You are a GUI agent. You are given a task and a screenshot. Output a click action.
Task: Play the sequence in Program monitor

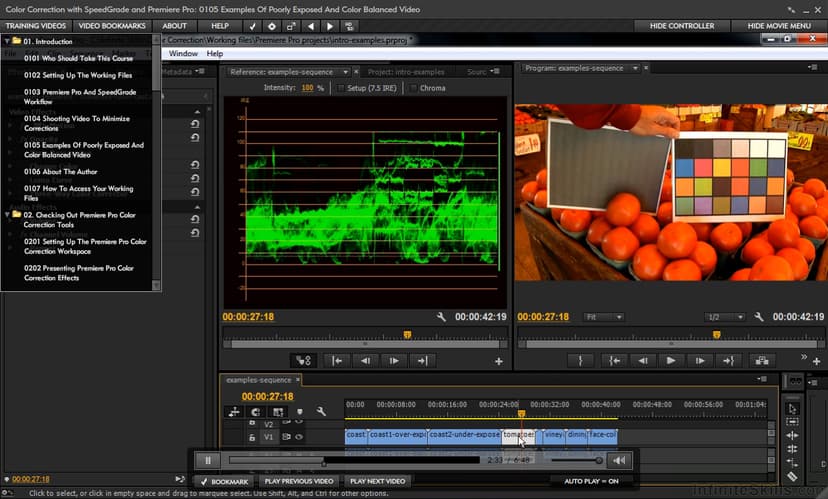671,361
